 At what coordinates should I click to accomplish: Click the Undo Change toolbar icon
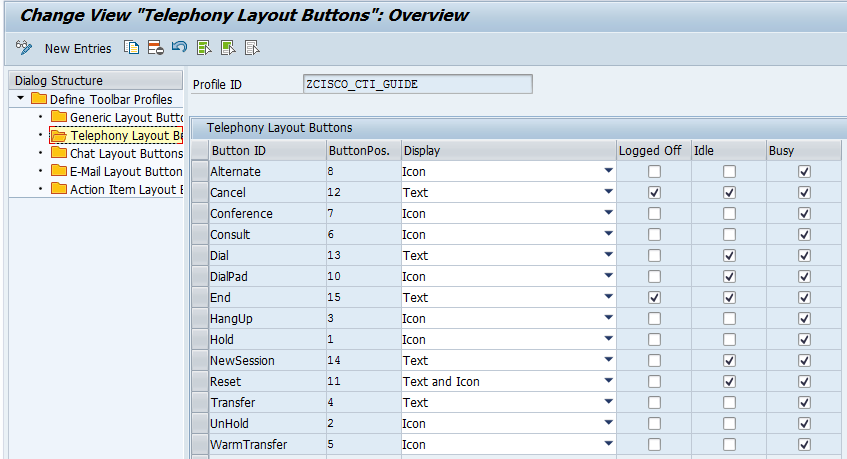[179, 48]
